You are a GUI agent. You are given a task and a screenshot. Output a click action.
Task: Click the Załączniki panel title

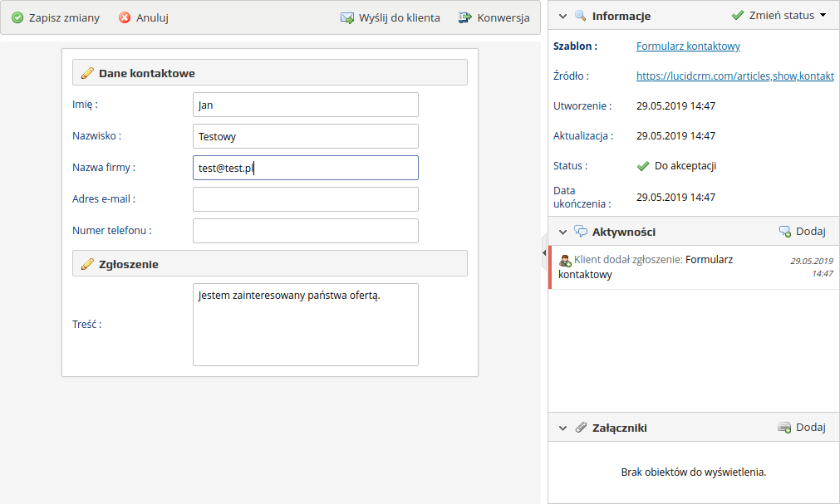click(620, 428)
